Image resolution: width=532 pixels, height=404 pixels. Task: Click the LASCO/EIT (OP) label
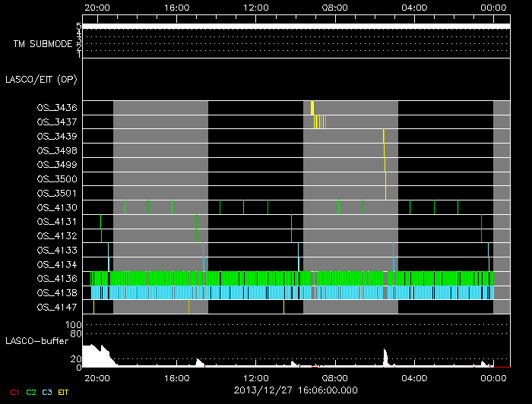[x=43, y=79]
